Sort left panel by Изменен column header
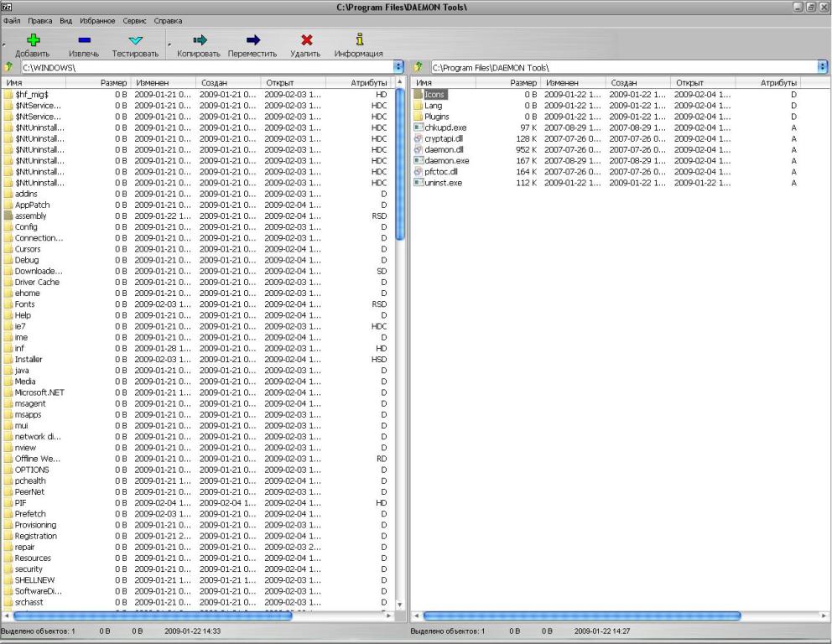This screenshot has height=644, width=832. point(163,83)
